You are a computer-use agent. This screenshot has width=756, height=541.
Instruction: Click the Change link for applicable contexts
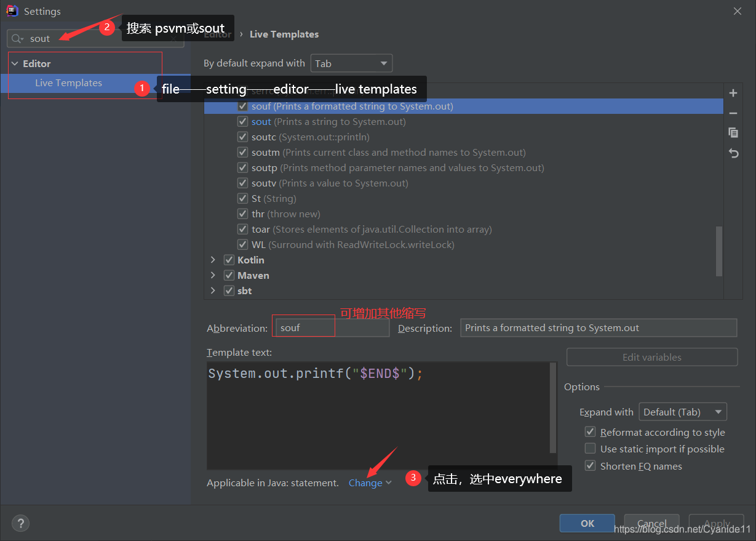tap(365, 483)
